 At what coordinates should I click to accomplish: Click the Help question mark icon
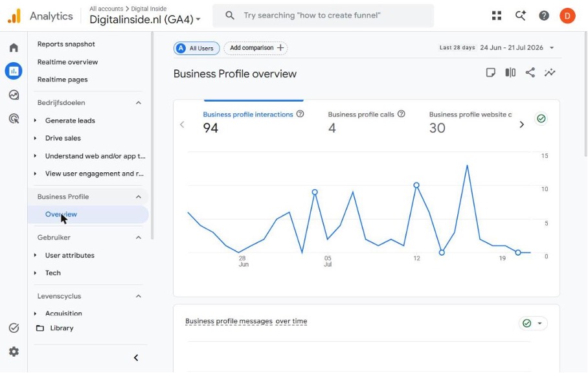544,16
